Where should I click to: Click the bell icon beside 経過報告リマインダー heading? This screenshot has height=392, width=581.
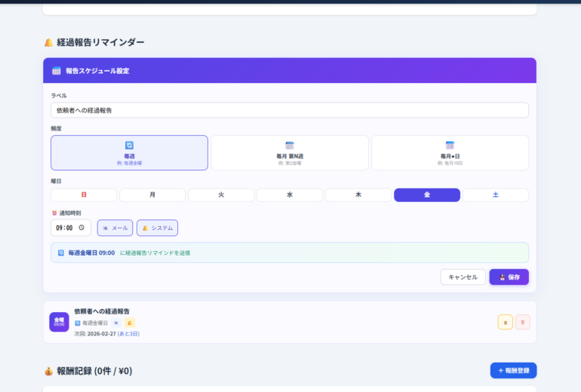[48, 42]
